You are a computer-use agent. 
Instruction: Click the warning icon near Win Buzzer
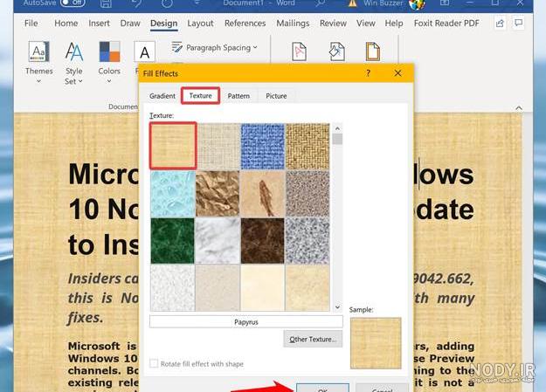(x=353, y=3)
